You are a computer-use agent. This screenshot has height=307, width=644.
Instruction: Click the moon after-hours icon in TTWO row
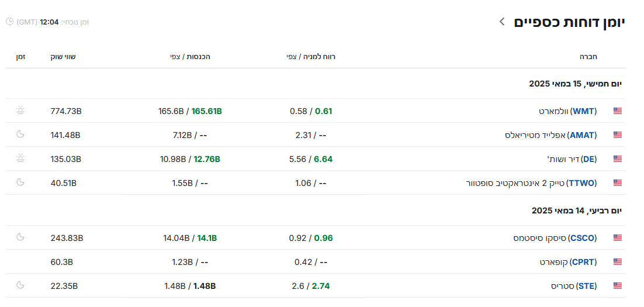point(20,182)
